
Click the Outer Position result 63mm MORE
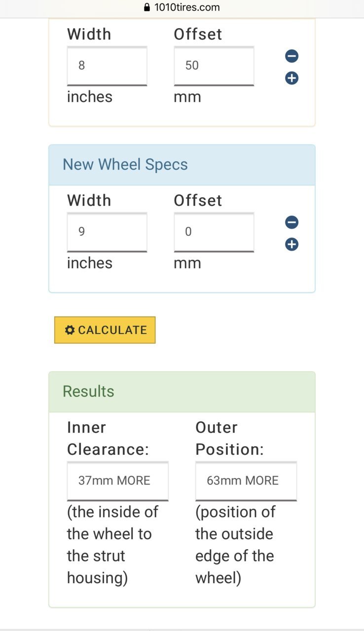(246, 481)
